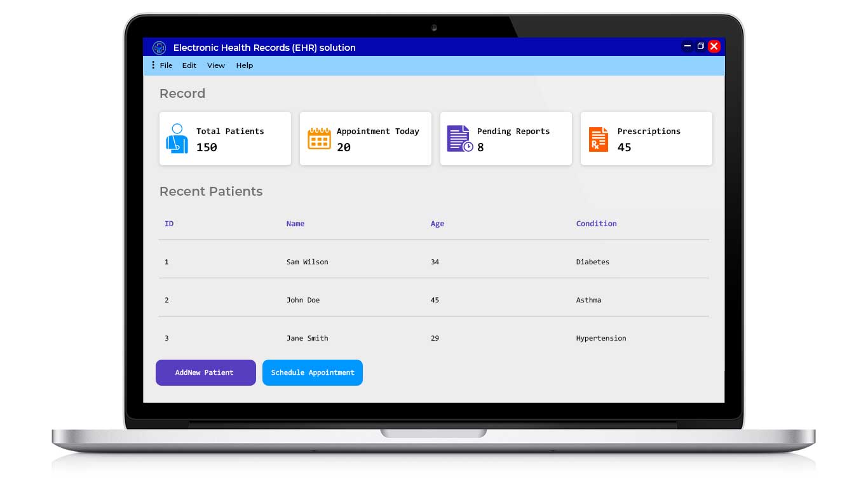Click the Recent Patients heading
Screen dimensions: 868x488
click(x=211, y=191)
